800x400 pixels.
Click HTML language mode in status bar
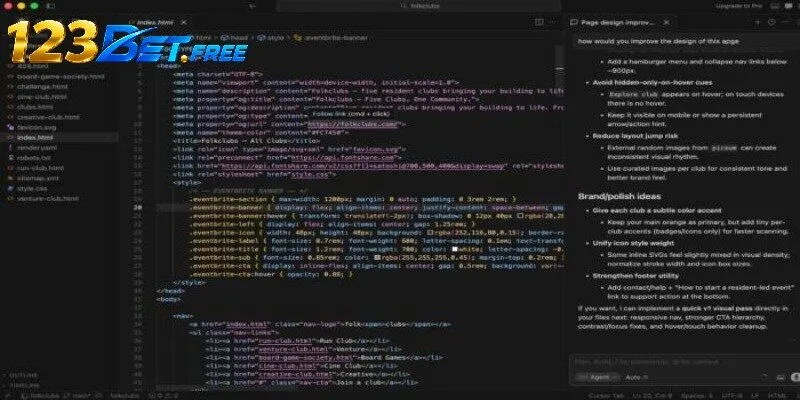776,396
